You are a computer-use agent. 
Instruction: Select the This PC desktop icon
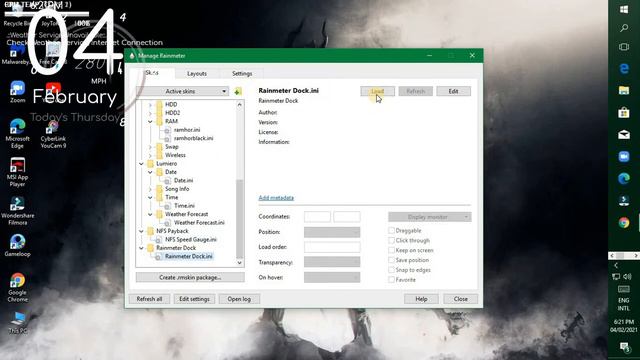click(18, 323)
